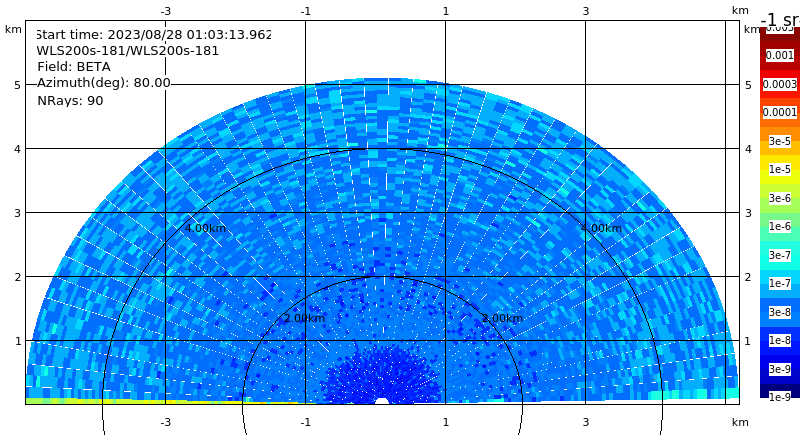
Task: Click the km unit label at the top-left corner
Action: 13,30
